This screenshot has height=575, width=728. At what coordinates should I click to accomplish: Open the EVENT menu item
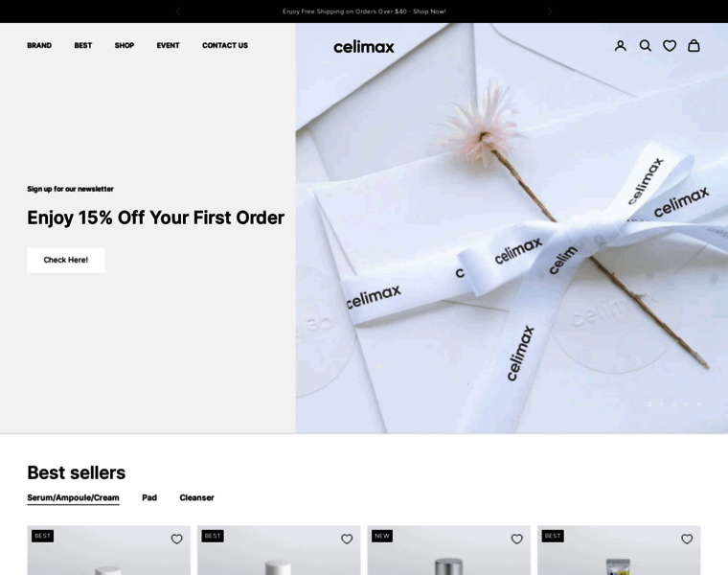[x=168, y=45]
